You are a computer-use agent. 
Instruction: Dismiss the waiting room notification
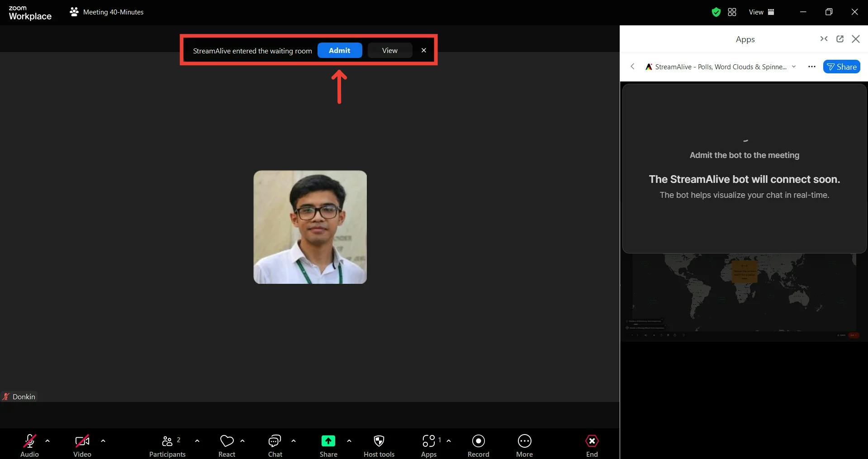pos(423,50)
